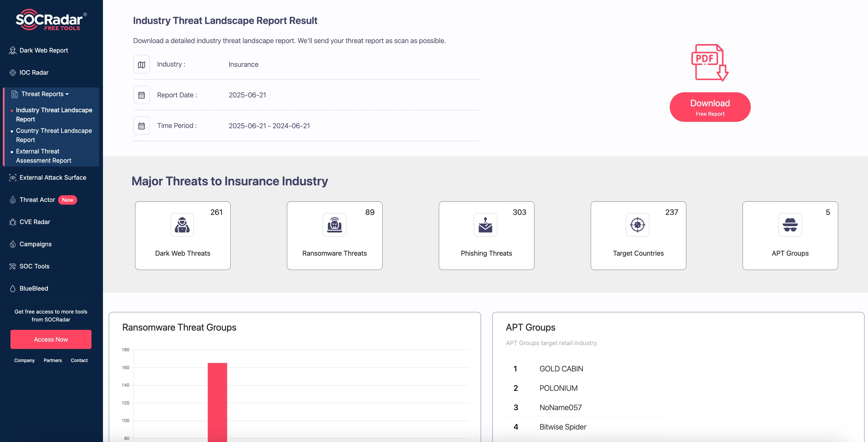The height and width of the screenshot is (442, 868).
Task: Select POLONIUM in APT Groups list
Action: (x=558, y=388)
